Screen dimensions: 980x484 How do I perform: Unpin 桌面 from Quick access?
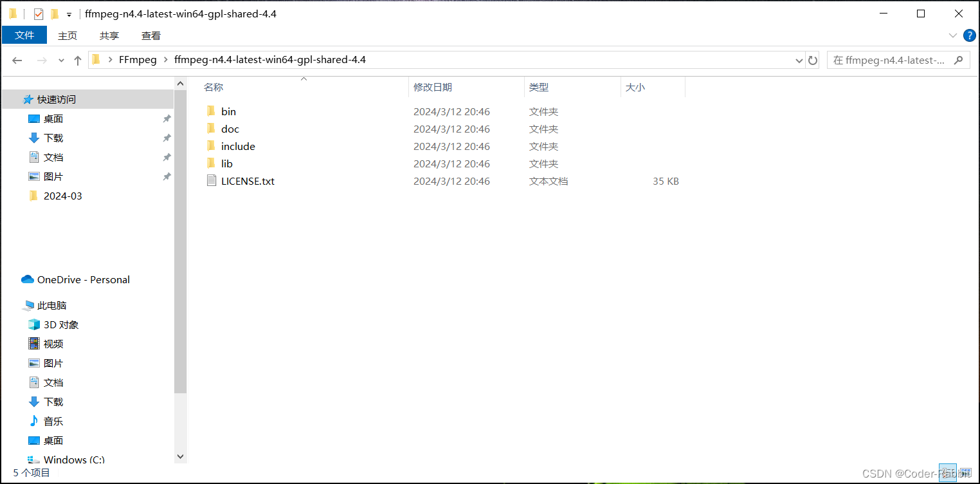click(x=166, y=118)
